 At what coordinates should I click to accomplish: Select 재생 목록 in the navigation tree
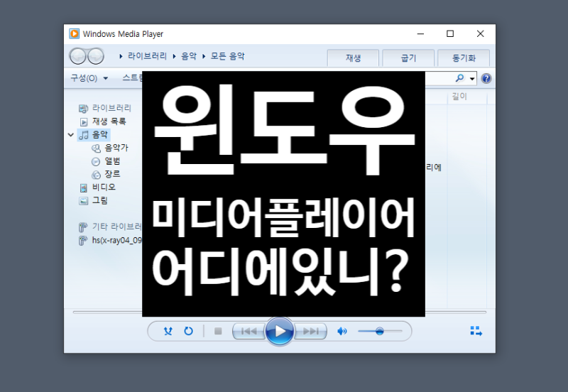point(103,121)
